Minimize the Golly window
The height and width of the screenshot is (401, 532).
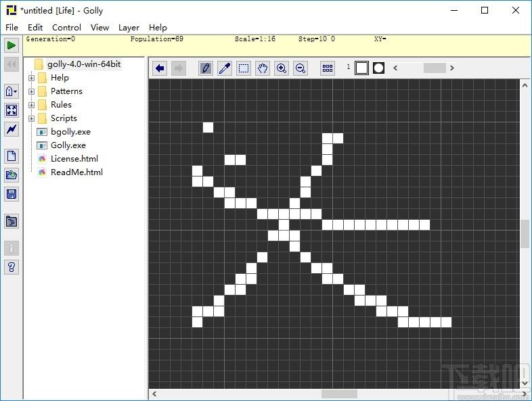tap(454, 11)
